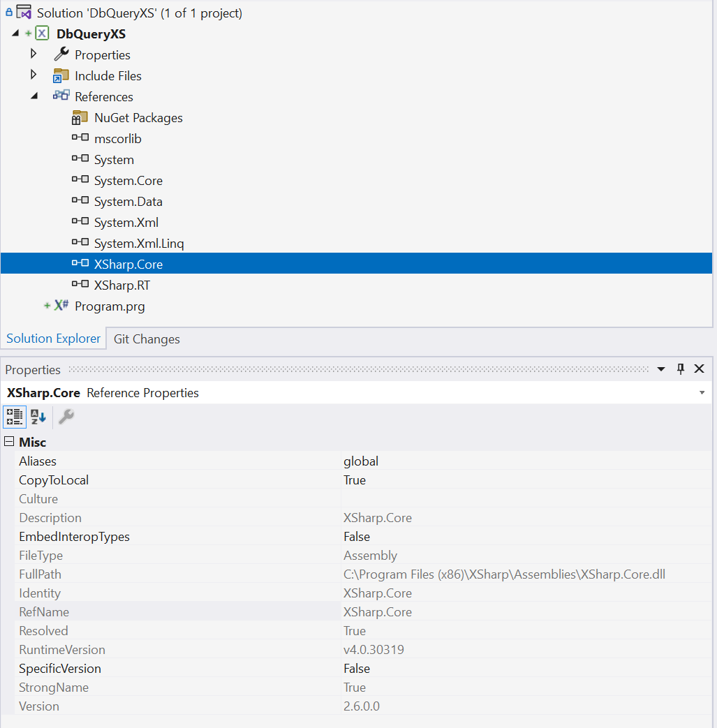Select the DbQueryXS project label
This screenshot has width=717, height=728.
coord(91,34)
